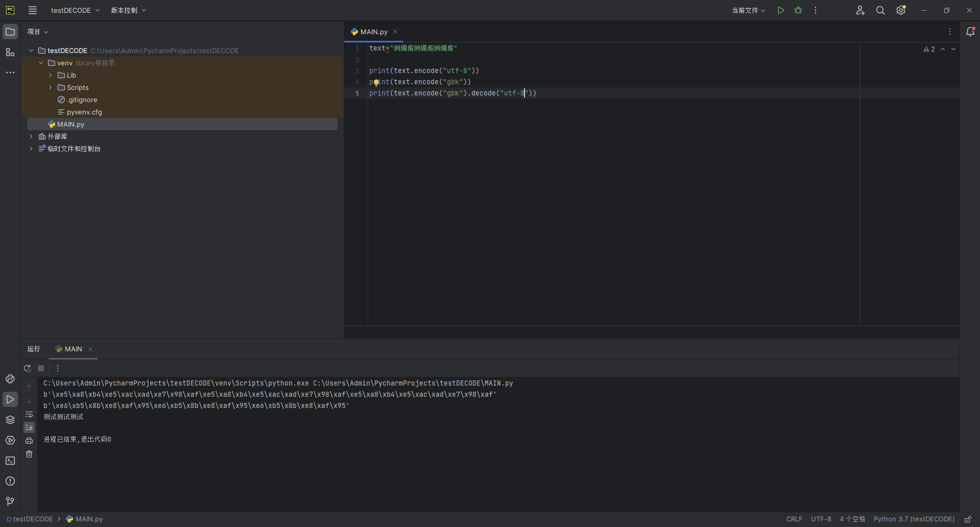Toggle scroll to end in console
The height and width of the screenshot is (527, 980).
click(x=29, y=427)
